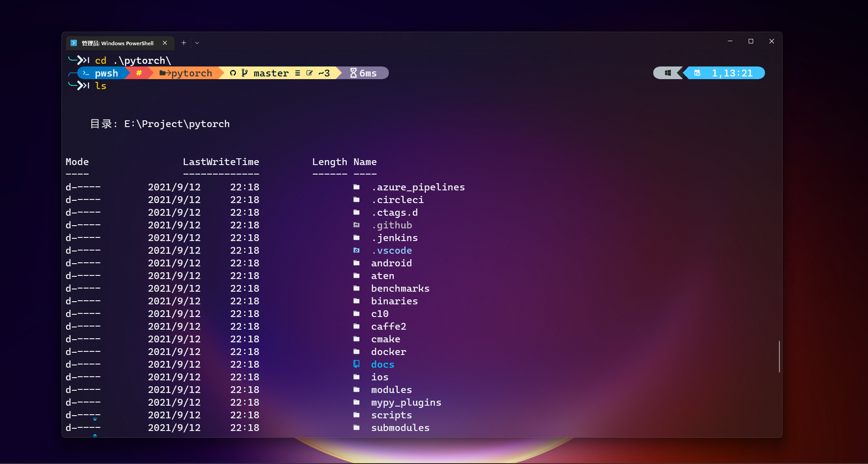
Task: Click the GitHub icon in prompt
Action: [x=233, y=73]
